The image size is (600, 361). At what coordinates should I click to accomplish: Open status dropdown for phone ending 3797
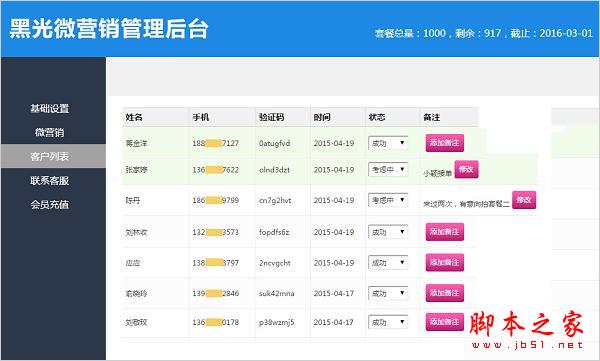click(x=388, y=263)
